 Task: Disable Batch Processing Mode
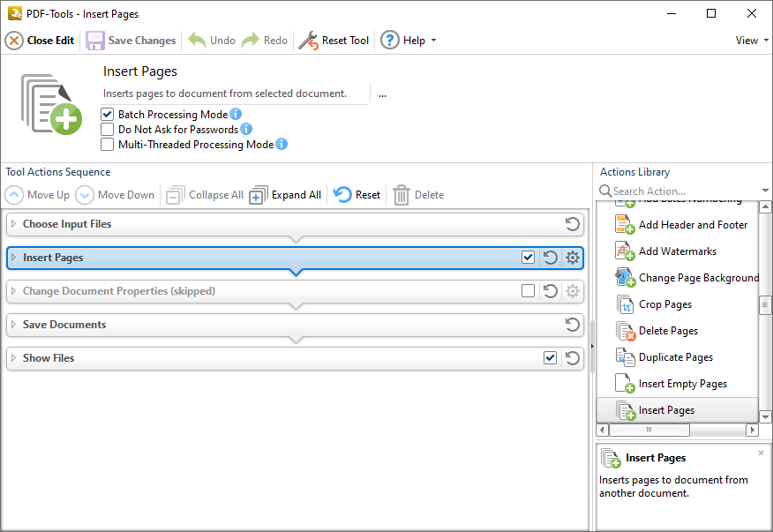[108, 114]
